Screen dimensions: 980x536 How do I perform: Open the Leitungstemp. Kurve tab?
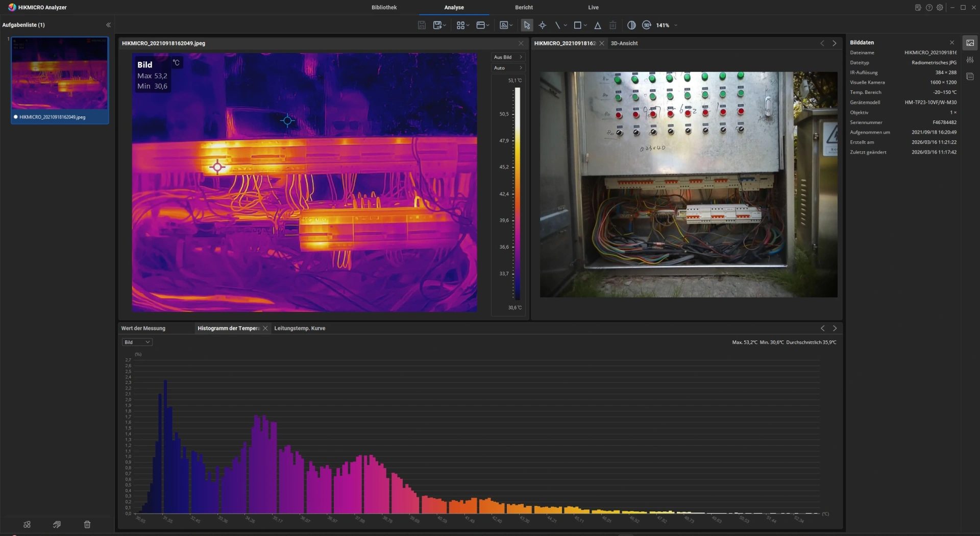click(x=300, y=328)
